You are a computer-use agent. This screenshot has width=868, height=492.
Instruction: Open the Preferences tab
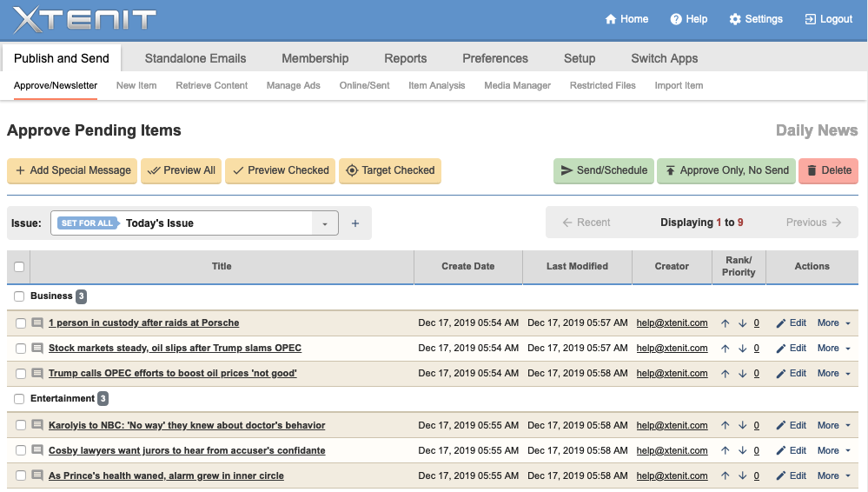tap(495, 58)
